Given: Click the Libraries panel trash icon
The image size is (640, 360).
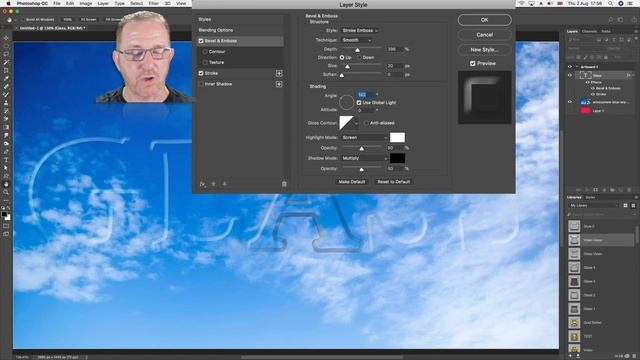Looking at the screenshot, I should [x=635, y=356].
